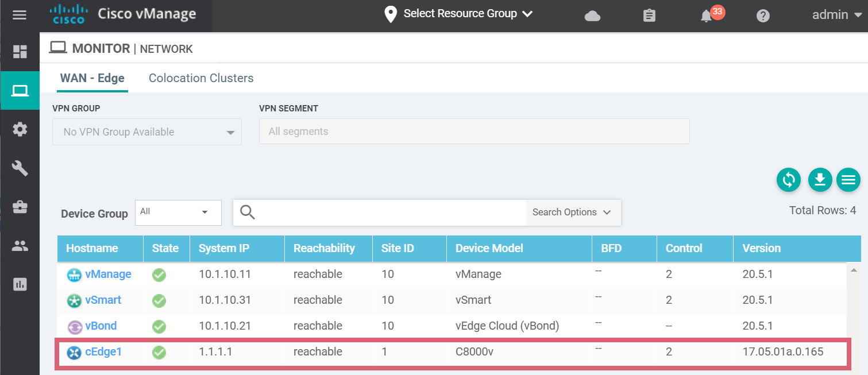The image size is (868, 375).
Task: Click the export download button
Action: pos(820,180)
